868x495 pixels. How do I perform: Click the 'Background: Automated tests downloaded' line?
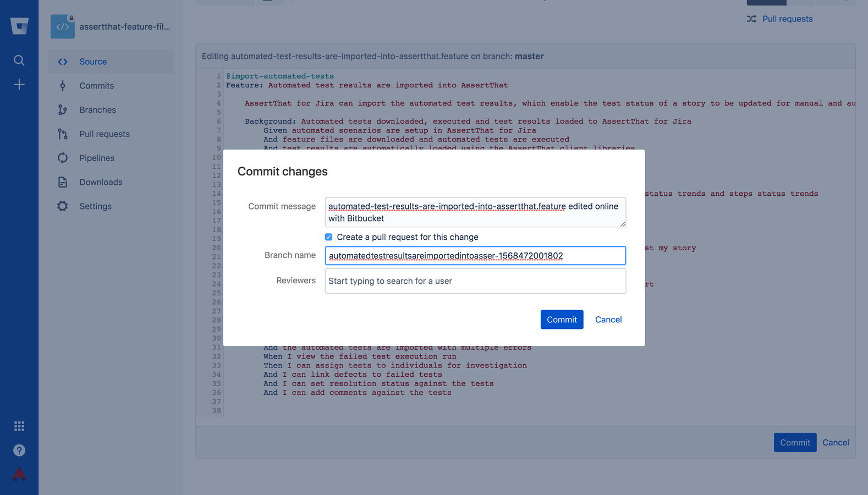(x=468, y=122)
